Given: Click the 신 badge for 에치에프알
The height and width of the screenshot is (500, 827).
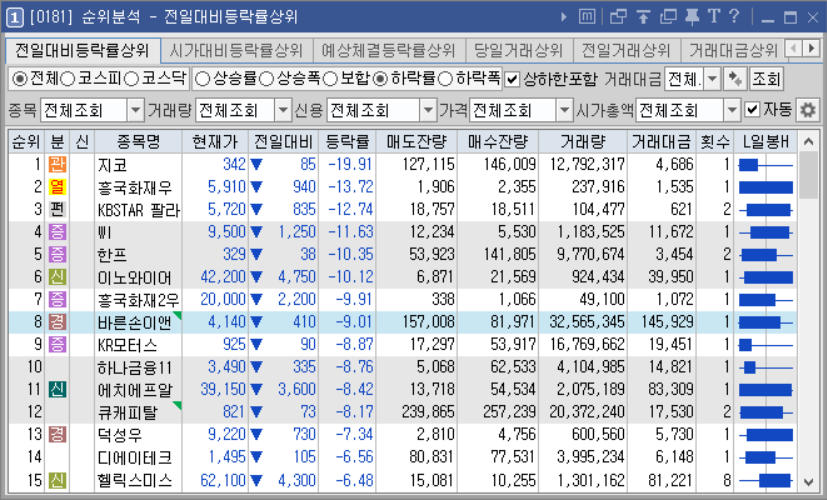Looking at the screenshot, I should point(57,389).
